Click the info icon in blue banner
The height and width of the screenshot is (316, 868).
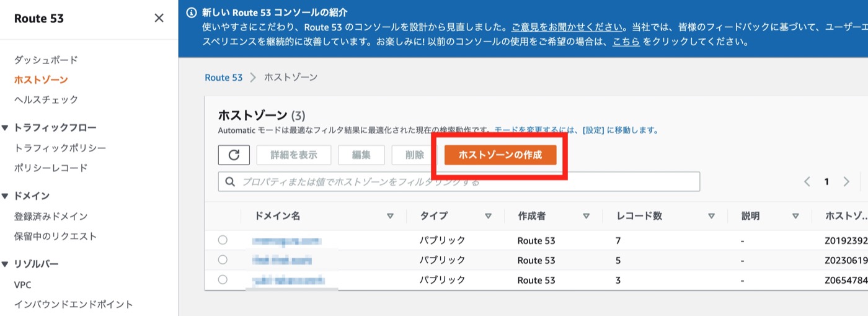pyautogui.click(x=191, y=12)
